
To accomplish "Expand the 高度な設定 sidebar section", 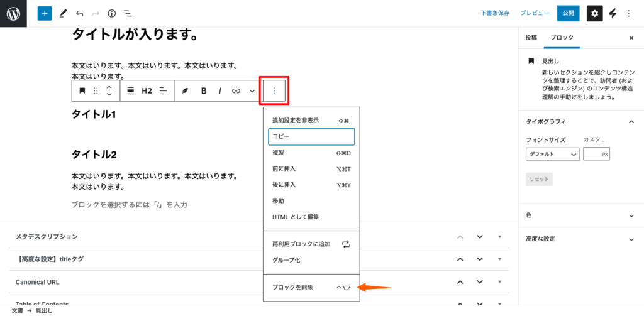I will click(x=631, y=239).
